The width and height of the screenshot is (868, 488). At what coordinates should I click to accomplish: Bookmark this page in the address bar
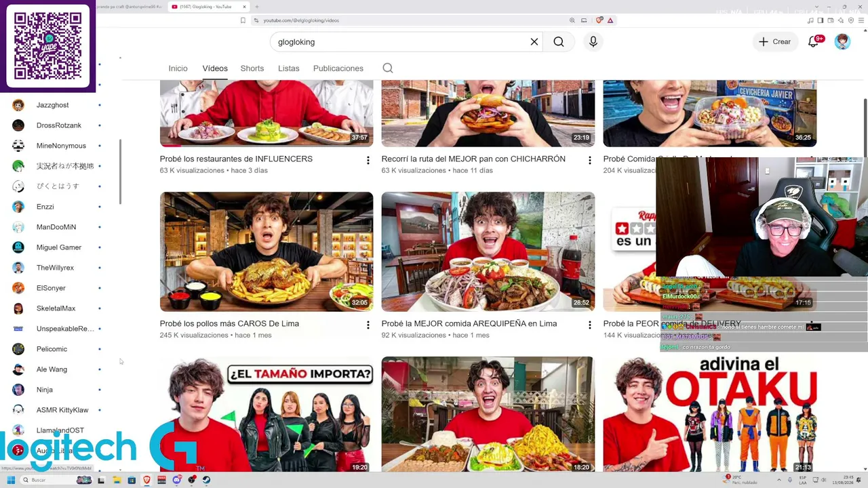243,20
